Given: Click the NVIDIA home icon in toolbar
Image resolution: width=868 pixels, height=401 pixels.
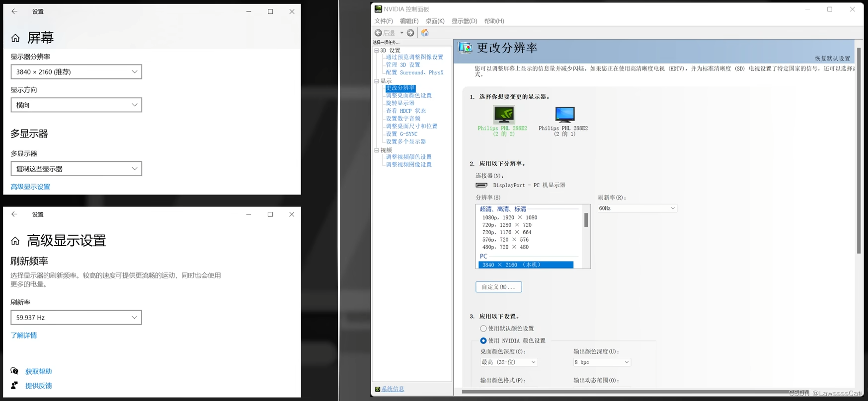Looking at the screenshot, I should point(425,33).
